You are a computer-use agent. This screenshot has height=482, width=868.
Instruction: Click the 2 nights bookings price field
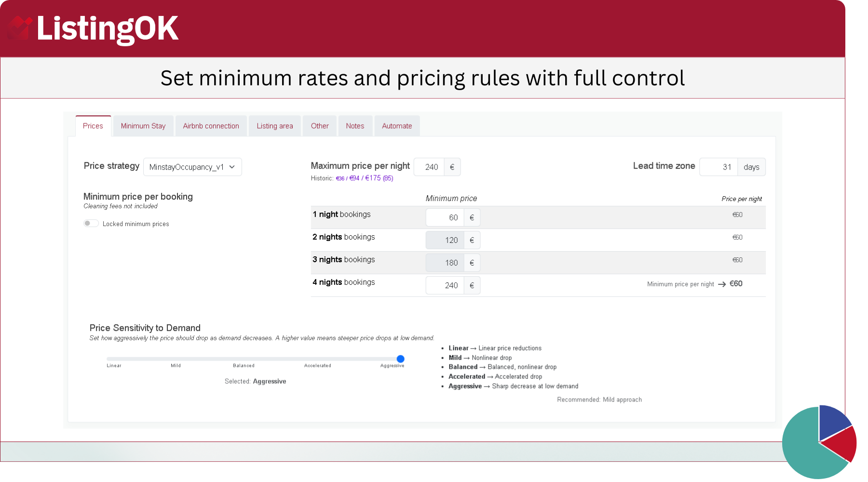(x=445, y=240)
